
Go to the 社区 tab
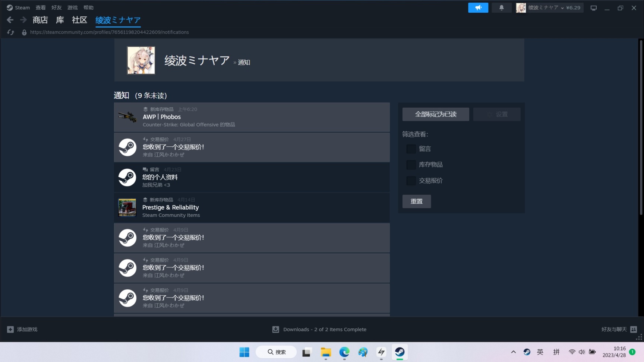pos(79,20)
